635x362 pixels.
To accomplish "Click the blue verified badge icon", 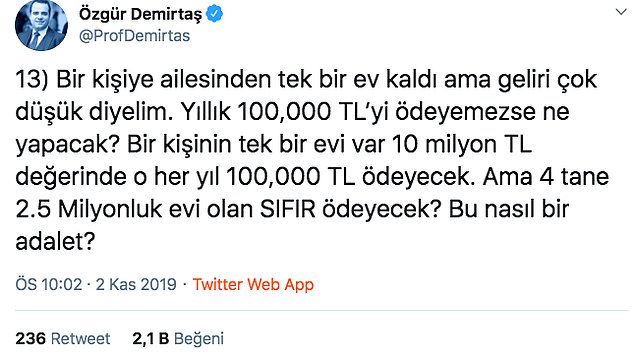I will click(214, 14).
